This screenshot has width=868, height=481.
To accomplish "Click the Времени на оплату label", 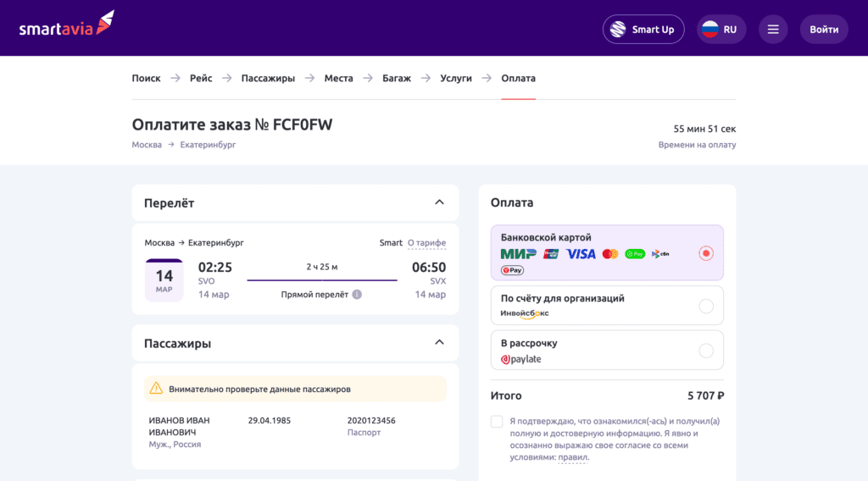I will click(x=697, y=145).
